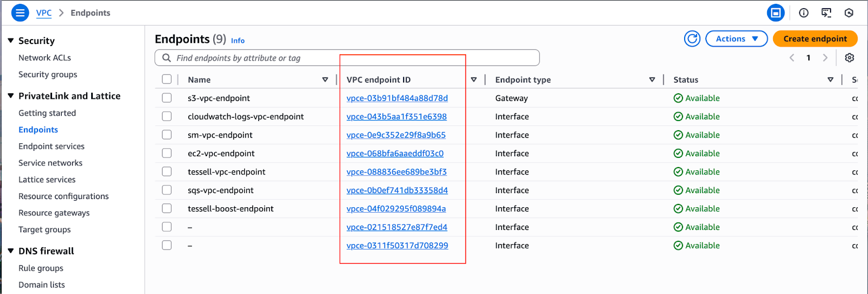Click the hexagon settings icon in top bar

849,13
